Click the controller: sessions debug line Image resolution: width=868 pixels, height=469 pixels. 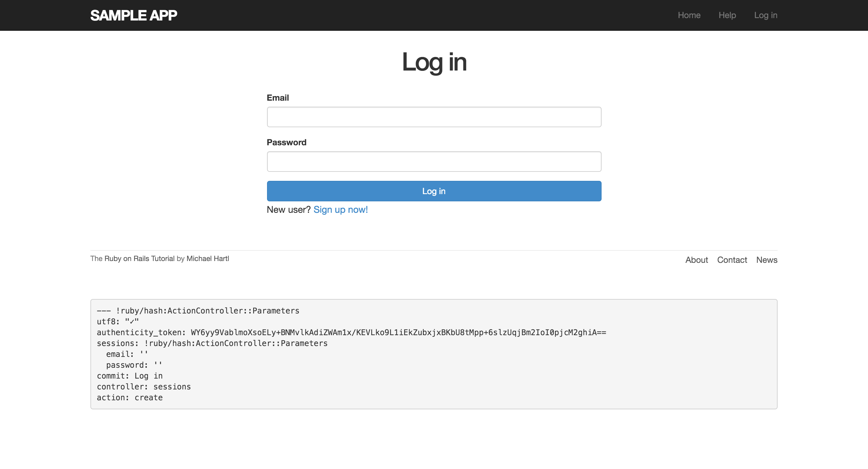click(143, 387)
